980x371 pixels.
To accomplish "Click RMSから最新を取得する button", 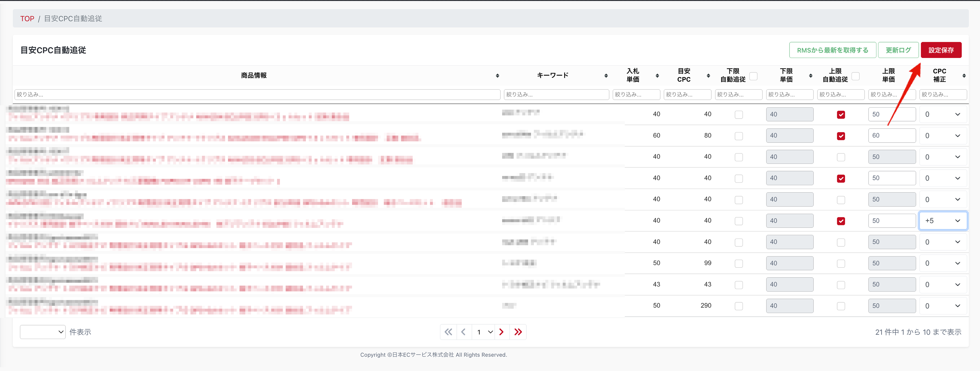I will tap(832, 50).
